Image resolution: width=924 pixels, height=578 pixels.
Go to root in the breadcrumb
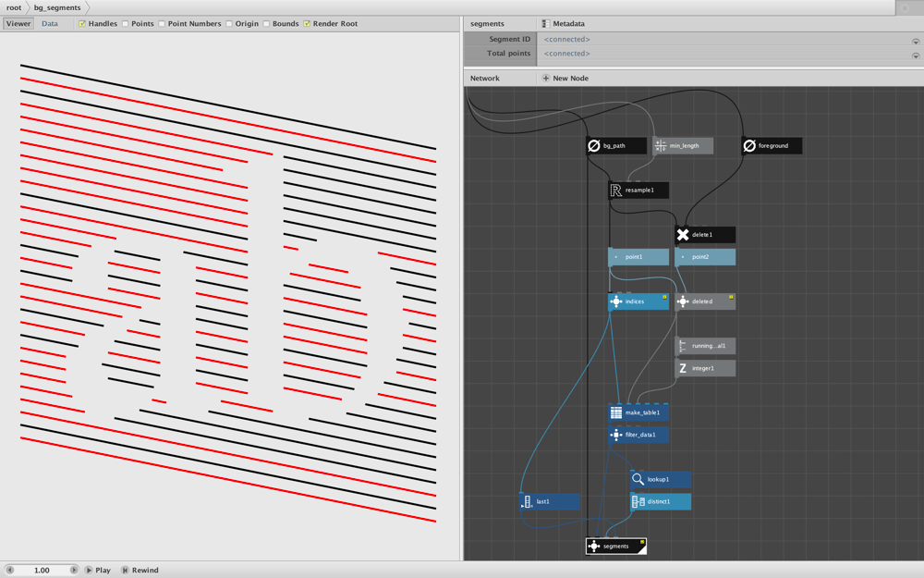tap(14, 7)
